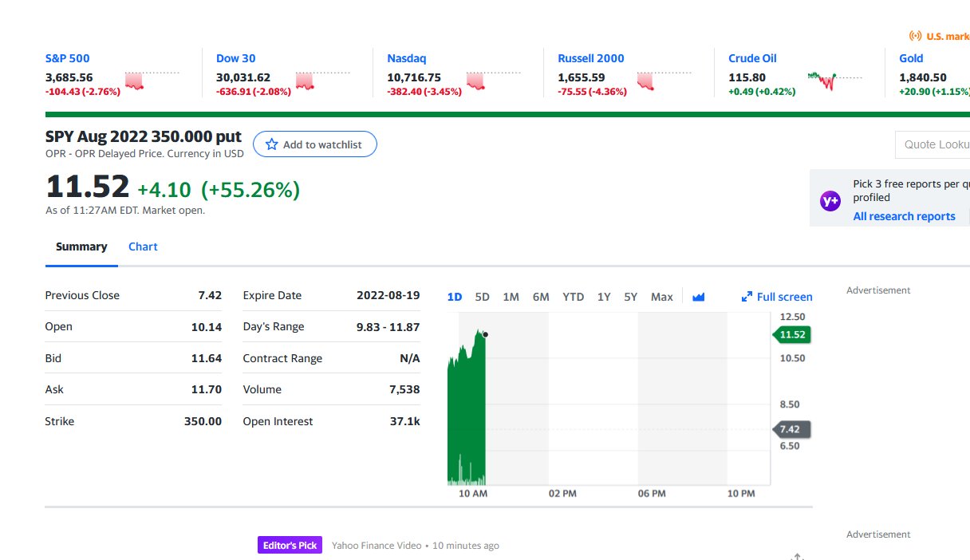
Task: Click the Full screen chart link
Action: pyautogui.click(x=777, y=297)
